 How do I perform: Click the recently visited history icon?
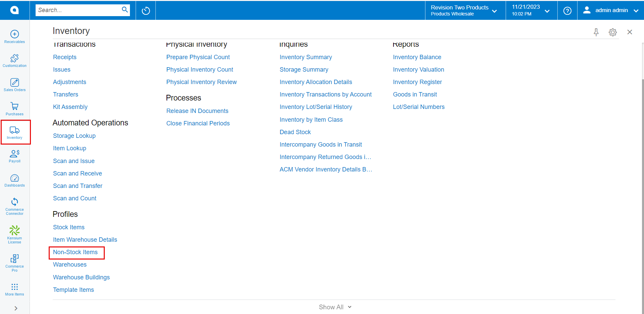(145, 10)
